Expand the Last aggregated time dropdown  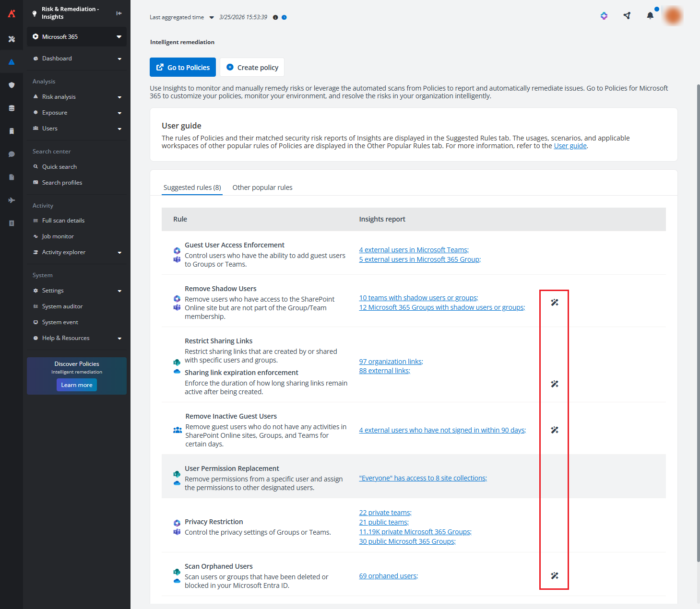pos(211,17)
